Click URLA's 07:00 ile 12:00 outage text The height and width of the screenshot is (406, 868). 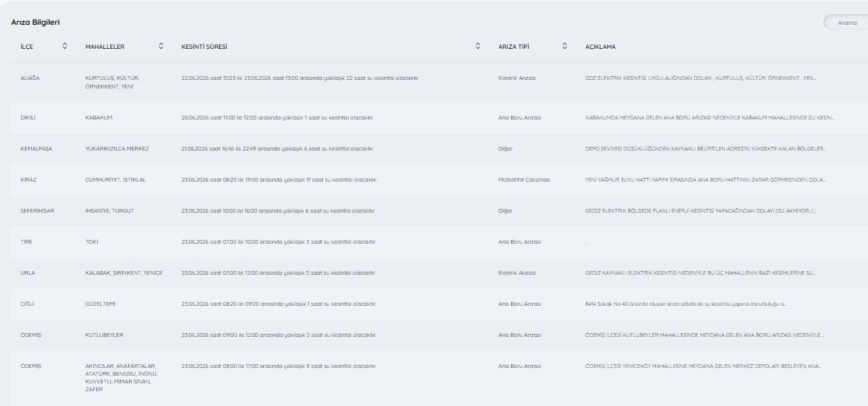click(279, 272)
